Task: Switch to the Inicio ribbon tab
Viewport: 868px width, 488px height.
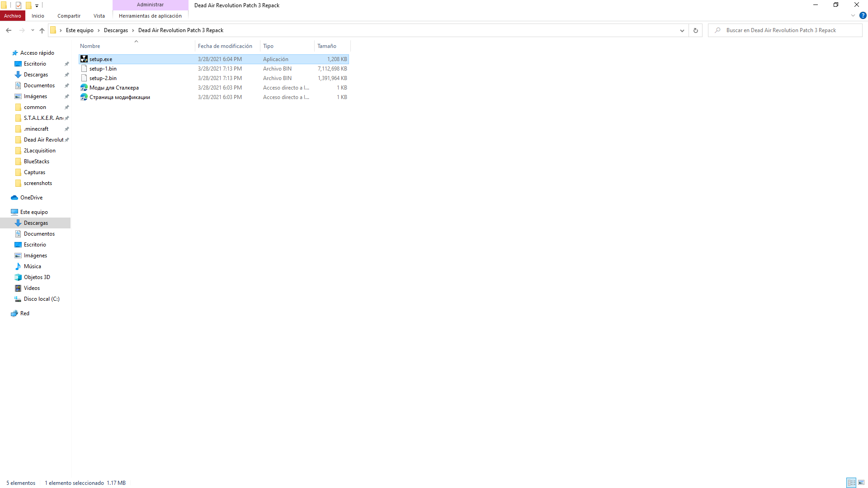Action: point(38,16)
